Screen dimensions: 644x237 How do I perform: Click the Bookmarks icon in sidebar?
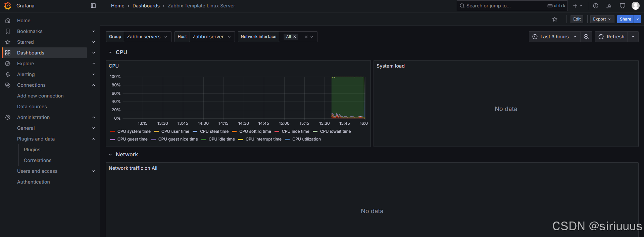tap(8, 31)
